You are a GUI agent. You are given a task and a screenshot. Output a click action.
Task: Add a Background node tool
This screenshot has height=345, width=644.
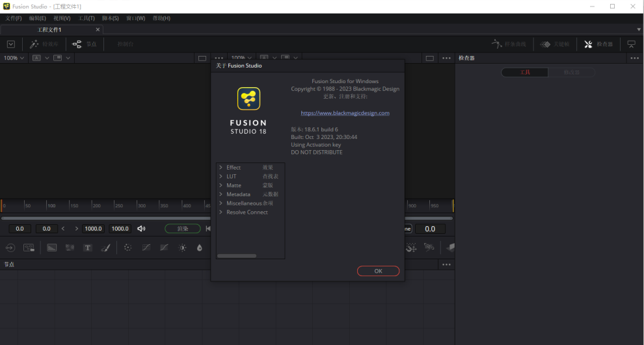(x=52, y=248)
